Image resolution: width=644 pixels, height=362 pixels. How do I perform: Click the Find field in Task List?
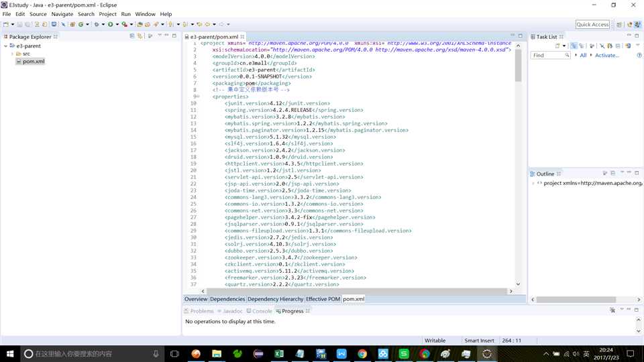tap(550, 55)
